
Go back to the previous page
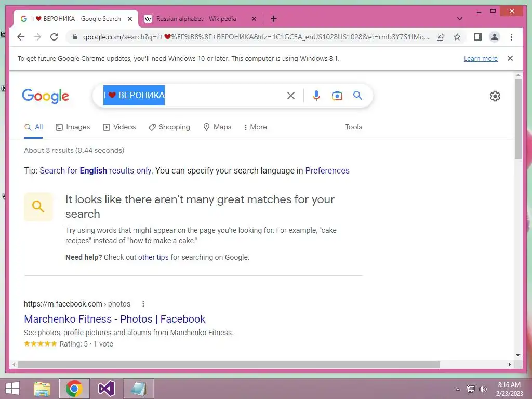coord(21,37)
